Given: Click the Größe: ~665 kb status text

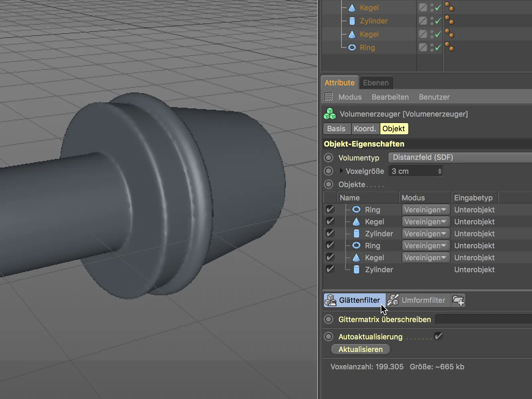Looking at the screenshot, I should 437,367.
